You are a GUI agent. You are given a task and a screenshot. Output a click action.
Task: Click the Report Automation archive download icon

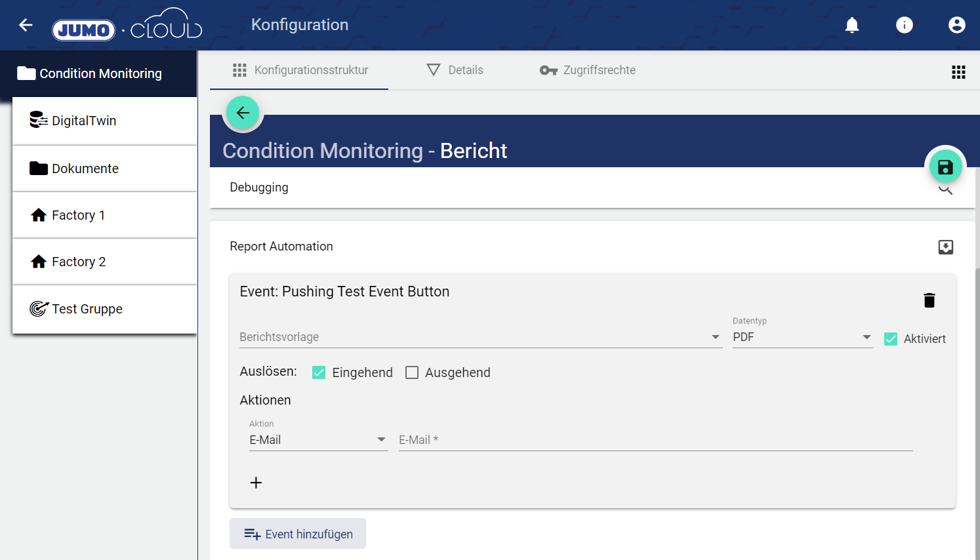pyautogui.click(x=945, y=247)
